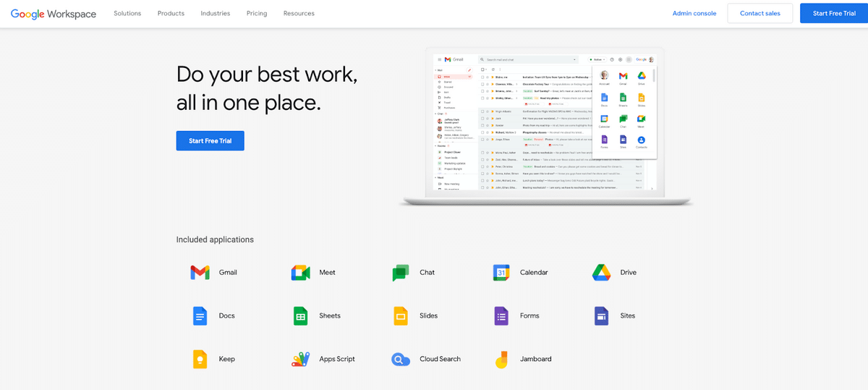
Task: Go to Google Workspace home via logo
Action: (x=54, y=14)
